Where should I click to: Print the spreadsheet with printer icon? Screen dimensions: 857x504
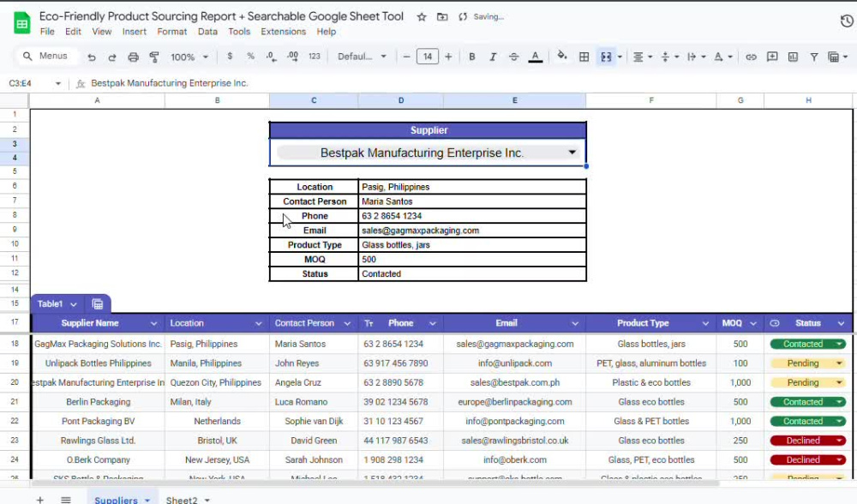click(x=133, y=57)
